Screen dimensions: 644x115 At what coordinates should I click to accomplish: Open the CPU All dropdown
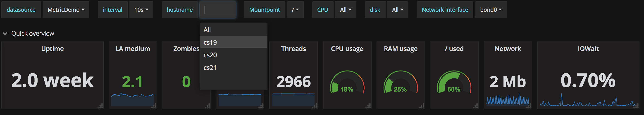click(345, 10)
